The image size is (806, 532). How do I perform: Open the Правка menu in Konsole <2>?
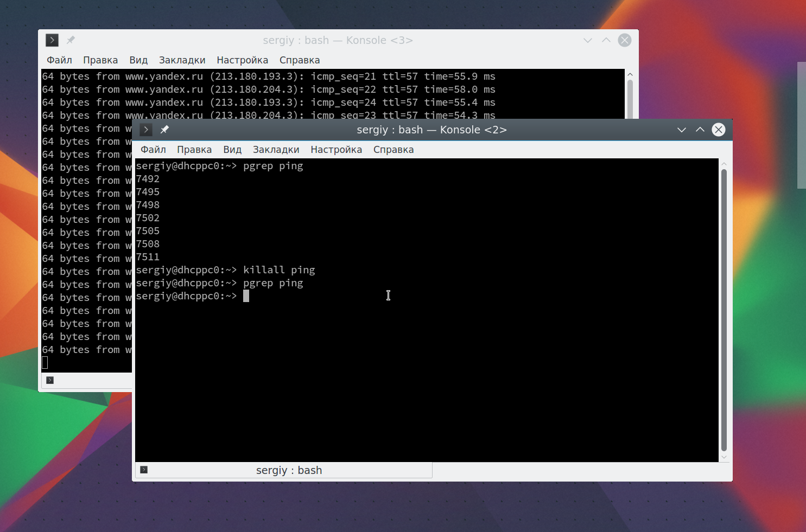click(194, 150)
